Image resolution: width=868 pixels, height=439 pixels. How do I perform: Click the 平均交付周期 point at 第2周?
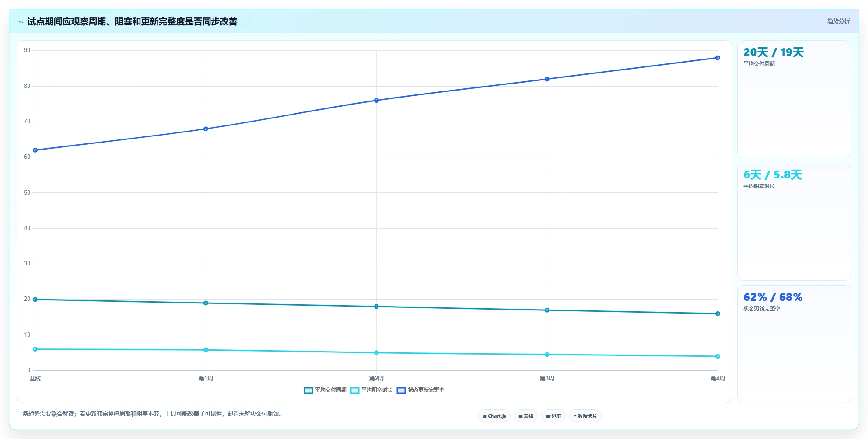[376, 307]
